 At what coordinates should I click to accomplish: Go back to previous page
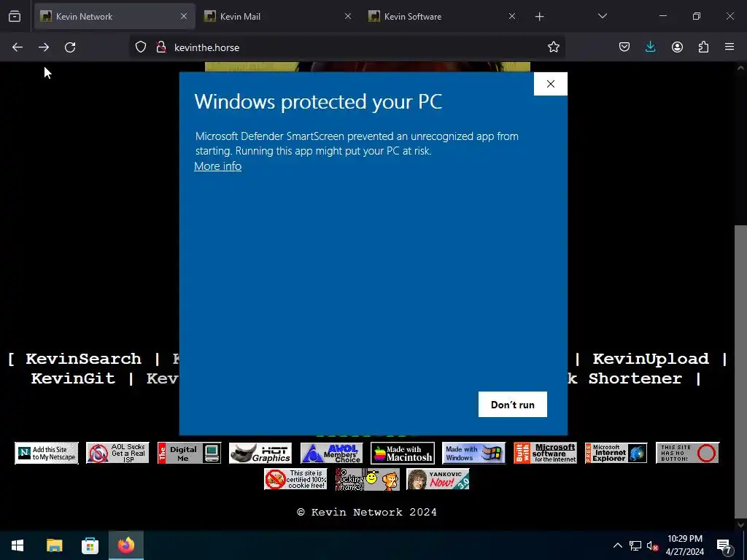[x=18, y=47]
